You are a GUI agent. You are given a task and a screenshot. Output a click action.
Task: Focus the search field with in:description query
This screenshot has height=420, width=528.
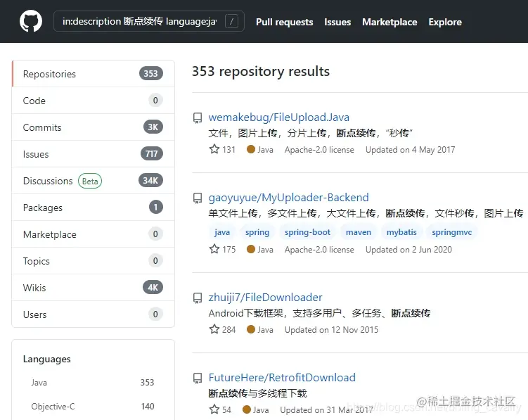click(149, 22)
